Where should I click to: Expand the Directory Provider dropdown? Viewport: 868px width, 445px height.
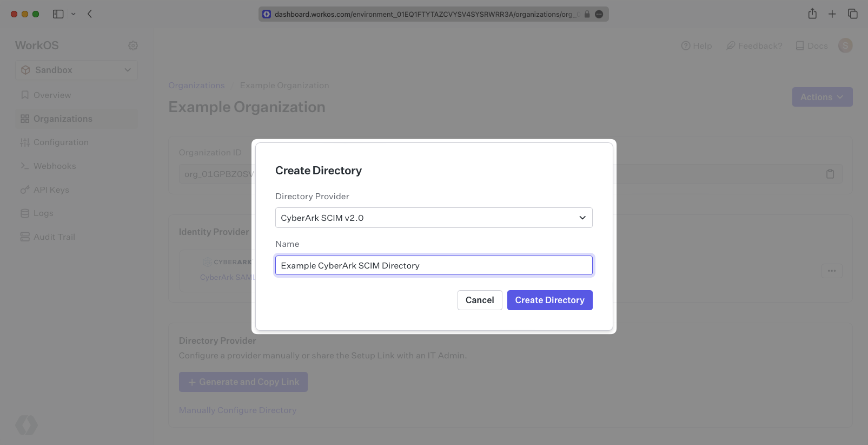[434, 218]
